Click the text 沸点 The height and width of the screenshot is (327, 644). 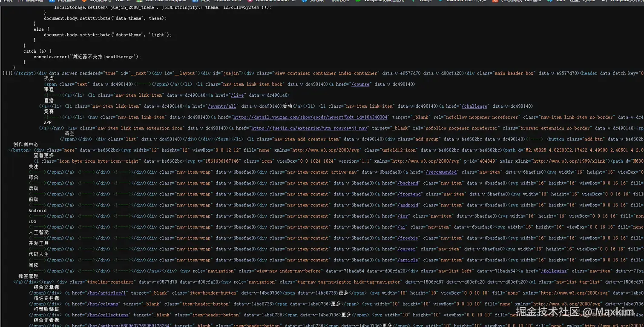point(49,79)
